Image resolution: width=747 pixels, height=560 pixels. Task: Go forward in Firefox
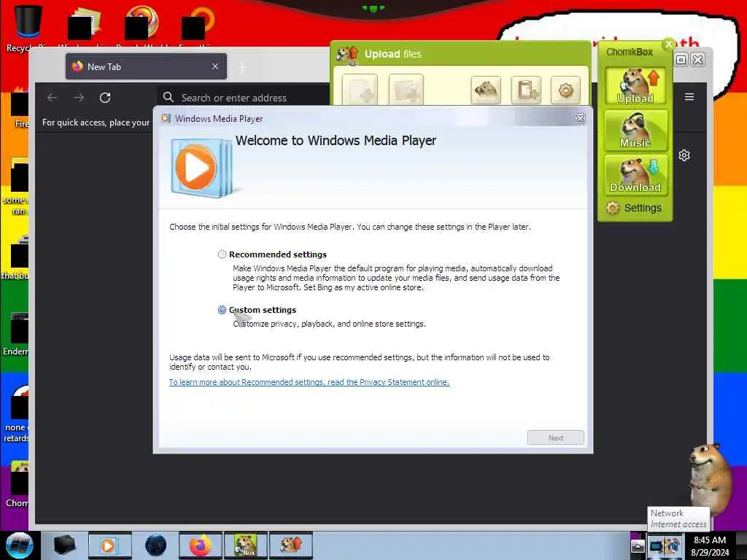tap(79, 98)
